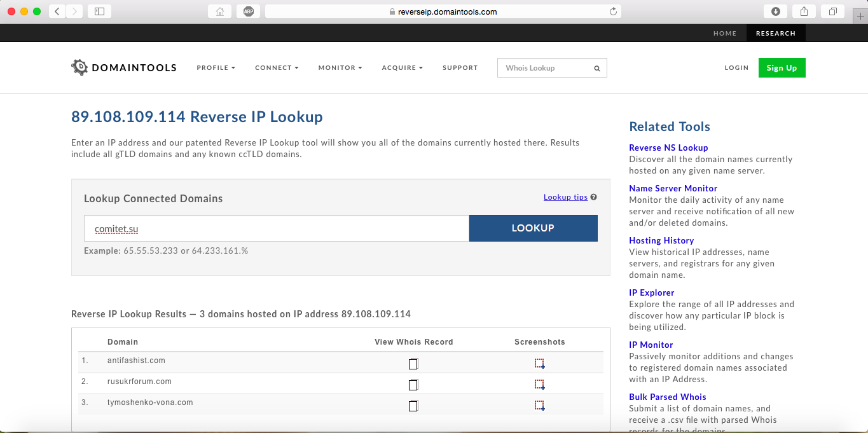This screenshot has width=868, height=433.
Task: Click the Related Tools heading
Action: coord(670,127)
